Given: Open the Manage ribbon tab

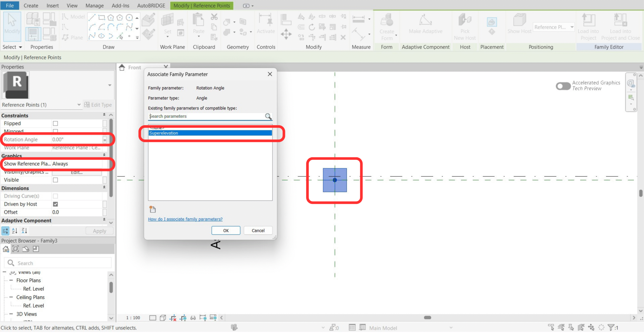Looking at the screenshot, I should (94, 6).
